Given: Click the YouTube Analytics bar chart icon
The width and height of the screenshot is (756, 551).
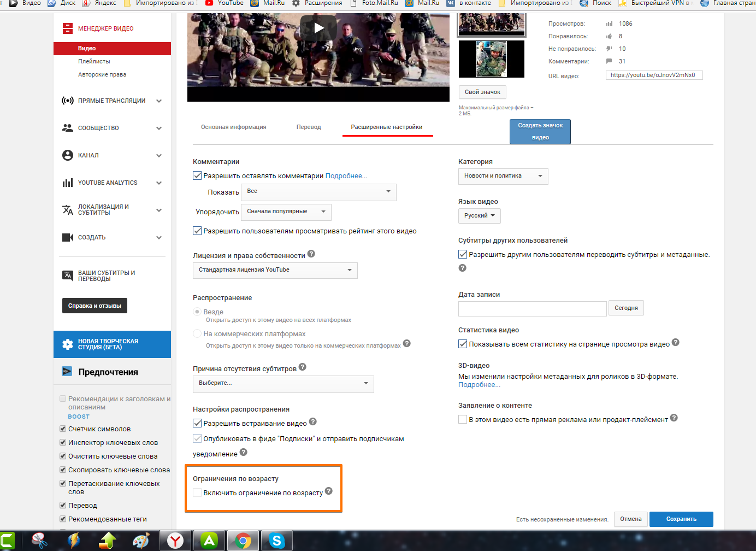Looking at the screenshot, I should 68,183.
